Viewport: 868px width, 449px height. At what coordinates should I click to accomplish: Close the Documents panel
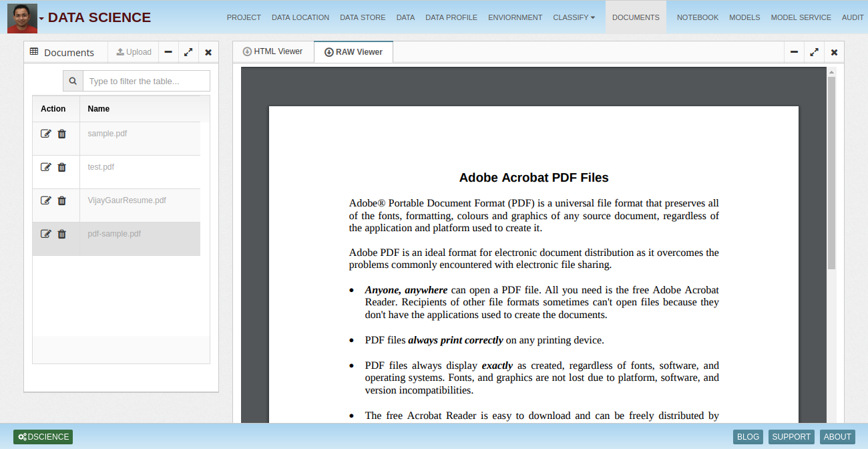coord(208,52)
